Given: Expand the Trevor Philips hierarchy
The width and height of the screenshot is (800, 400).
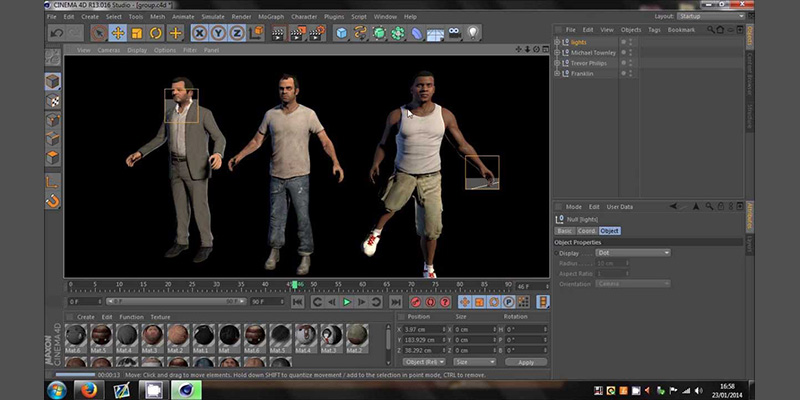Looking at the screenshot, I should (x=557, y=63).
